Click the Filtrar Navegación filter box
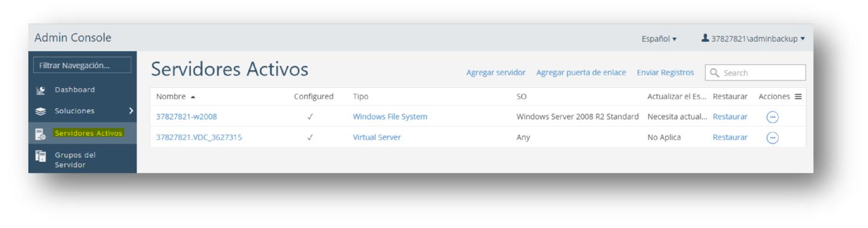 click(x=82, y=65)
